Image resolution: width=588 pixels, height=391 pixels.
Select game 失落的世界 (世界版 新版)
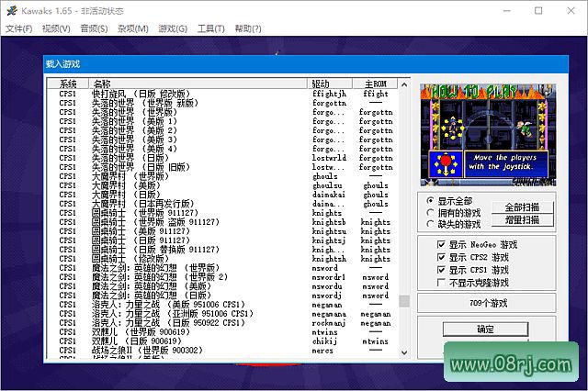[x=222, y=103]
